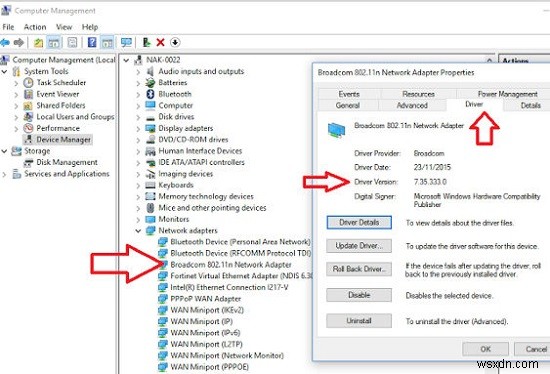Expand Services and Applications node

coord(5,174)
